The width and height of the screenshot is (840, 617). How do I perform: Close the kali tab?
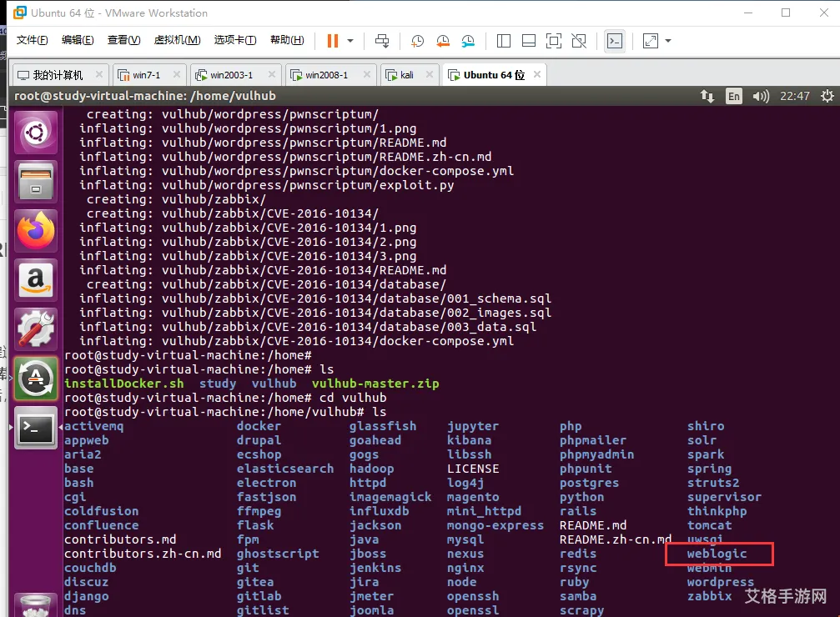429,74
